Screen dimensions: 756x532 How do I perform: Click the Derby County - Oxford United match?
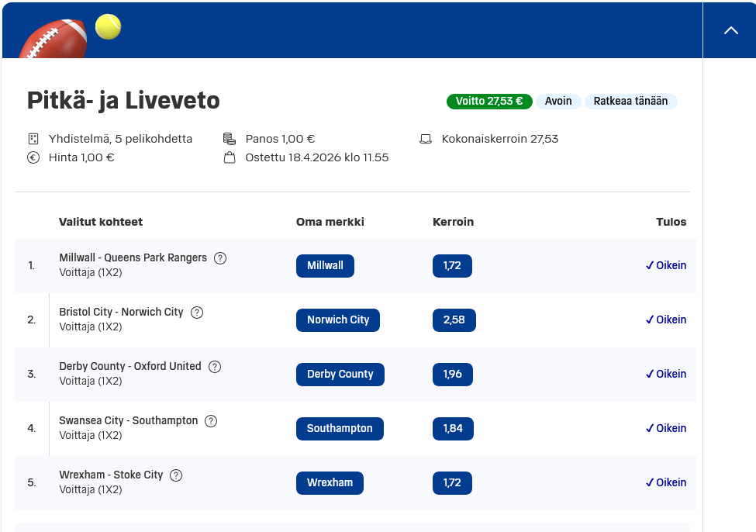(x=130, y=367)
